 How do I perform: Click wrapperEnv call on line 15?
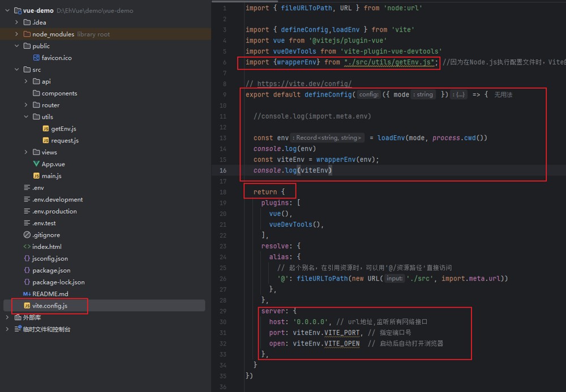[336, 160]
